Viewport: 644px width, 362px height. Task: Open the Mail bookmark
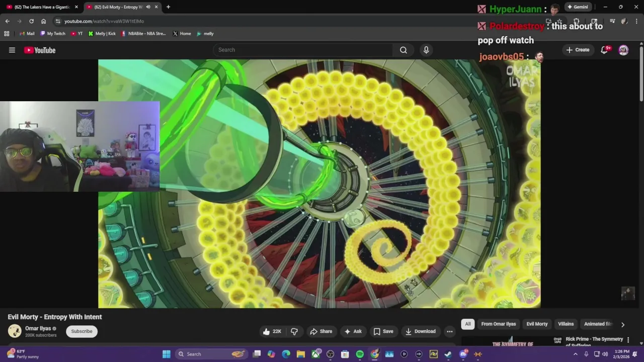(27, 34)
